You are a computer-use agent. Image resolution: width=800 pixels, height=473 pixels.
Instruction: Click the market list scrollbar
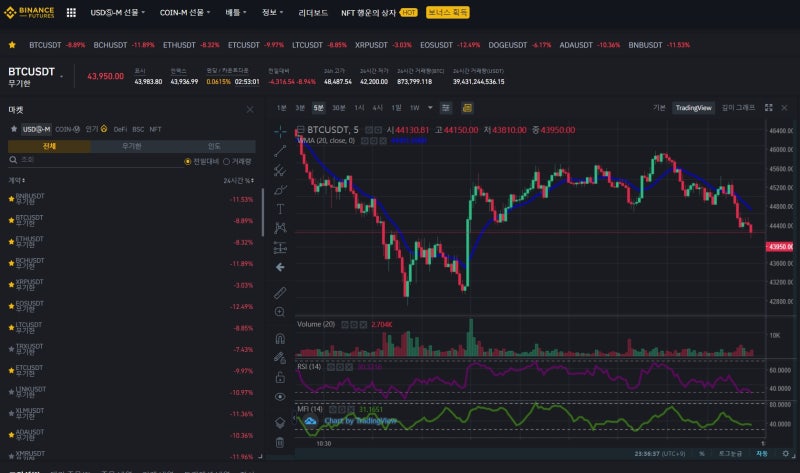coord(263,212)
